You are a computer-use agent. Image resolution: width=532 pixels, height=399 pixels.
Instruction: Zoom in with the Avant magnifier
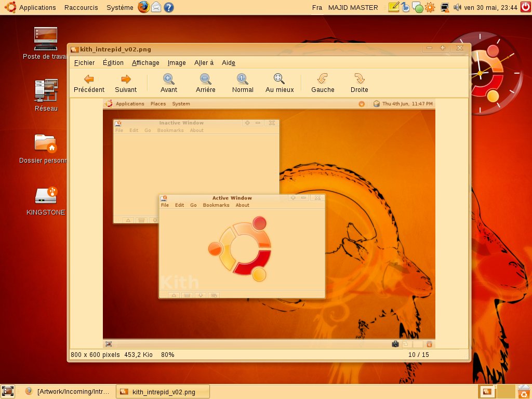169,84
